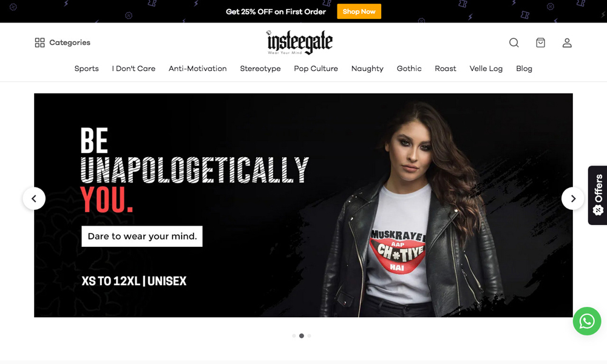Click the Categories grid icon
This screenshot has height=364, width=607.
coord(40,42)
